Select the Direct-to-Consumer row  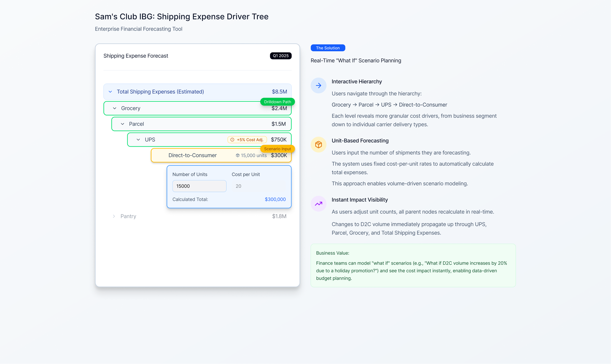point(192,155)
